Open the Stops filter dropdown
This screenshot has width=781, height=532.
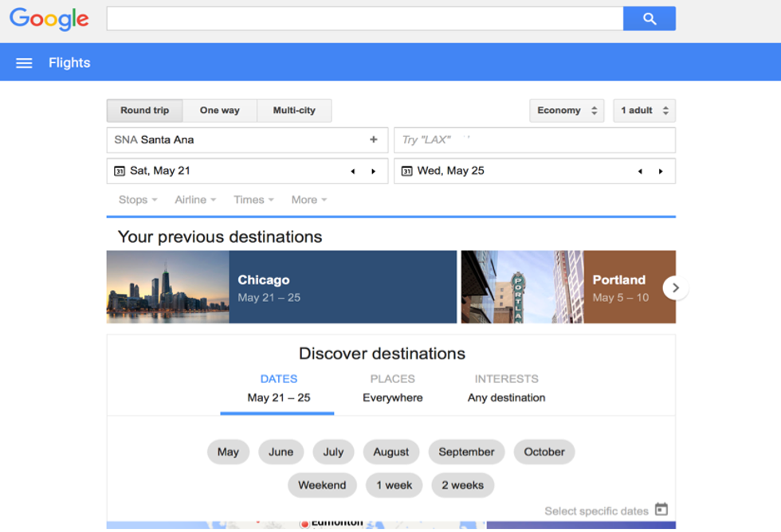137,200
